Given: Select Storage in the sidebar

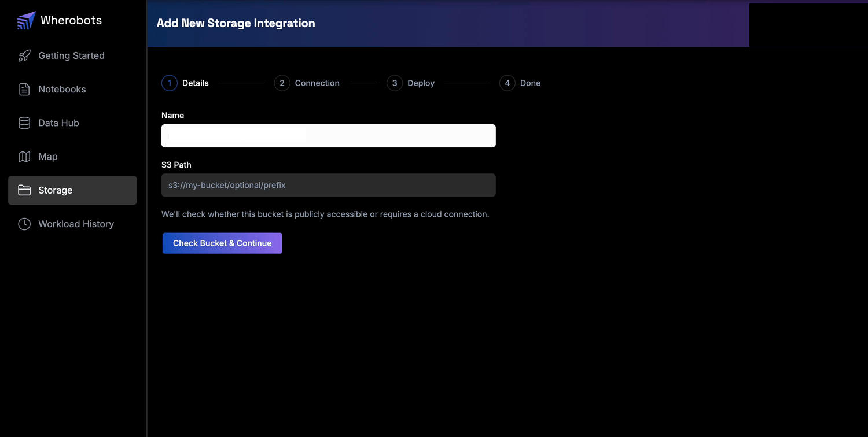Looking at the screenshot, I should (72, 190).
